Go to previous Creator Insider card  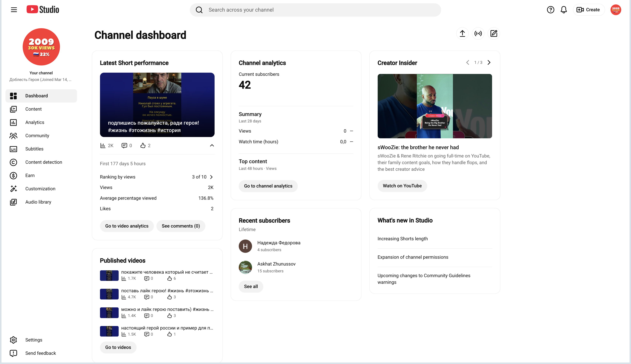(x=468, y=63)
